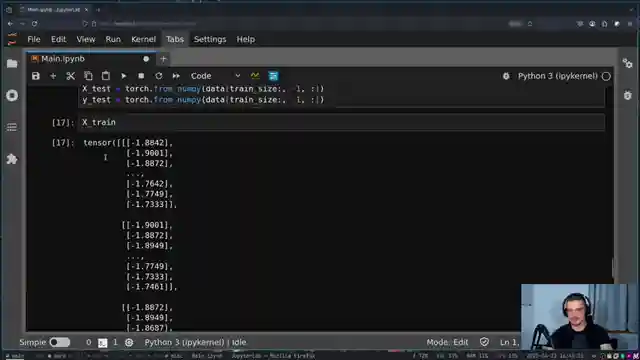Open the Kernel menu

(x=143, y=39)
